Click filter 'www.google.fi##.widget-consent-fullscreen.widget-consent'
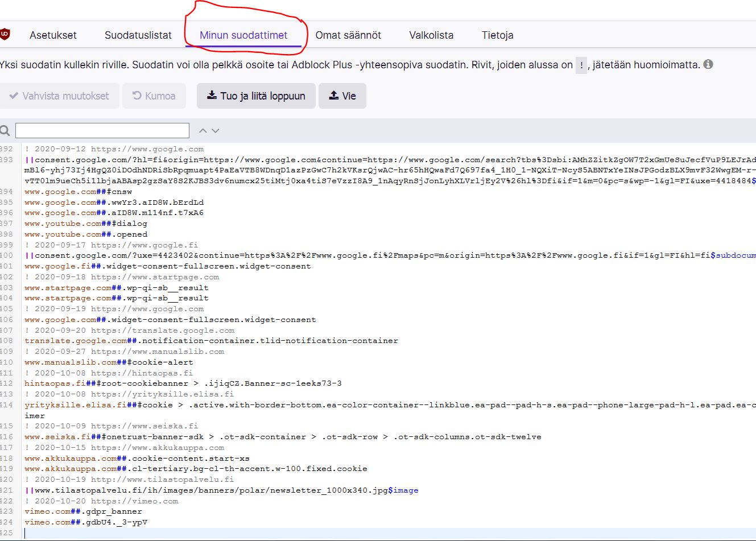Screen dimensions: 756x541 click(168, 266)
